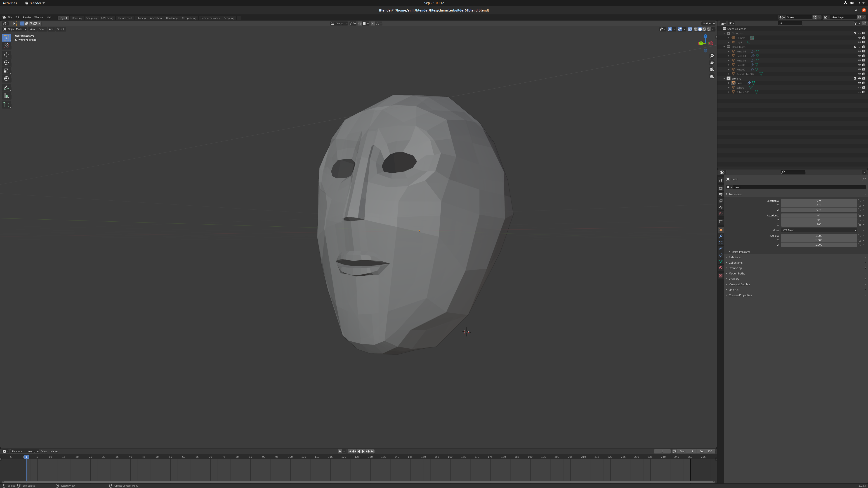The height and width of the screenshot is (488, 868).
Task: Switch to the Sculpting workspace tab
Action: point(91,18)
